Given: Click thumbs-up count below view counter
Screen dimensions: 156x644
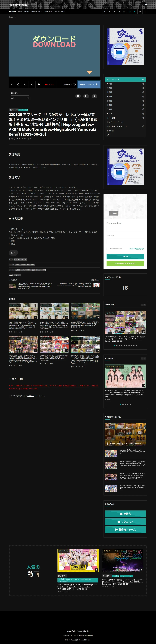Looking at the screenshot, I should point(13,98).
